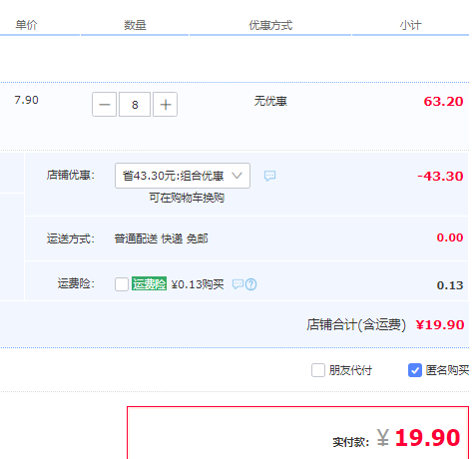Click the chevron arrow in discount dropdown

click(x=237, y=176)
